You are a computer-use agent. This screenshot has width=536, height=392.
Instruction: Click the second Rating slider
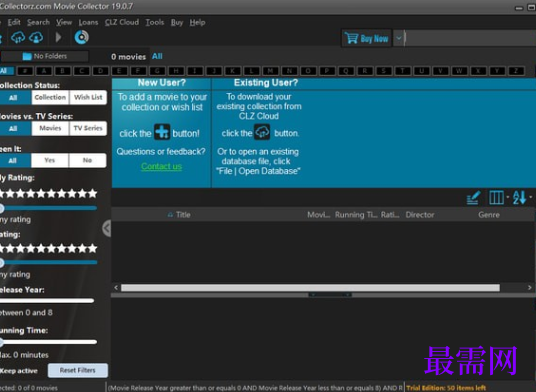49,262
